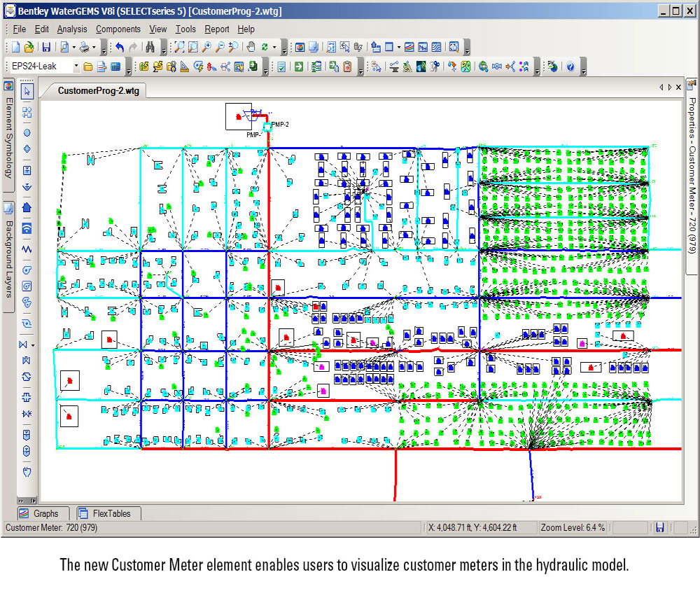Expand the Print dropdown arrow

click(x=94, y=47)
